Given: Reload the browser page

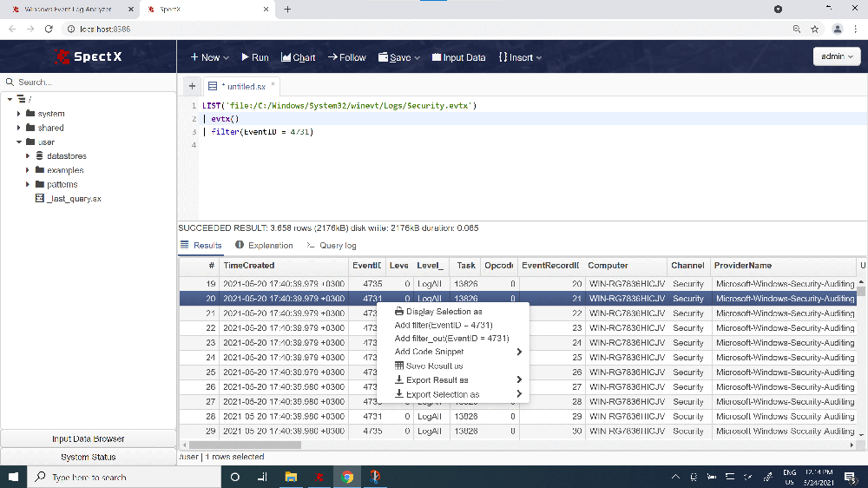Looking at the screenshot, I should (49, 29).
